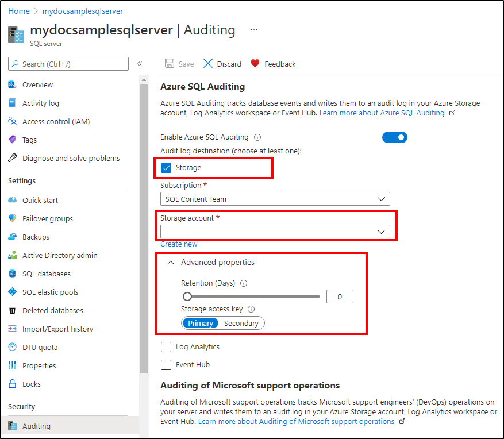The image size is (504, 439).
Task: Click the sidebar scrollbar up arrow
Action: click(x=144, y=80)
